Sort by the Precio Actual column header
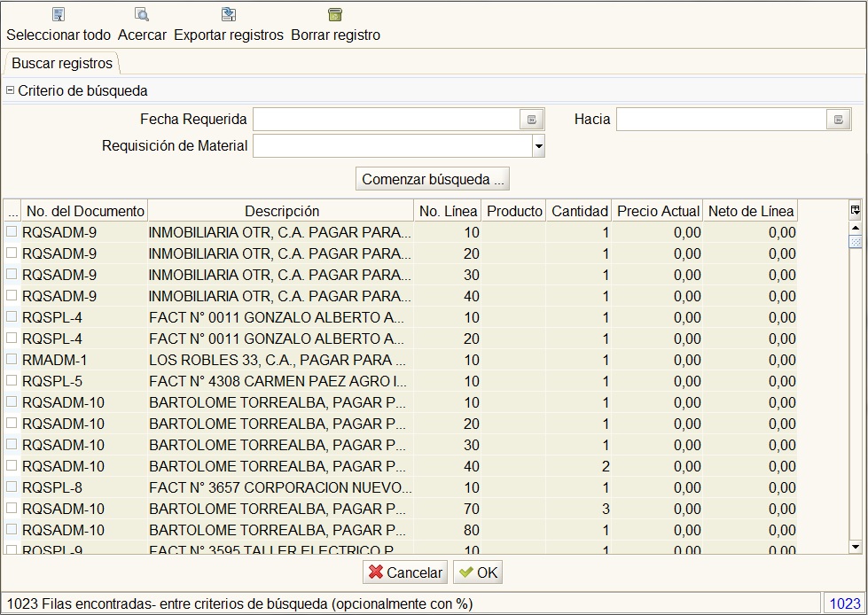Image resolution: width=868 pixels, height=615 pixels. coord(658,211)
